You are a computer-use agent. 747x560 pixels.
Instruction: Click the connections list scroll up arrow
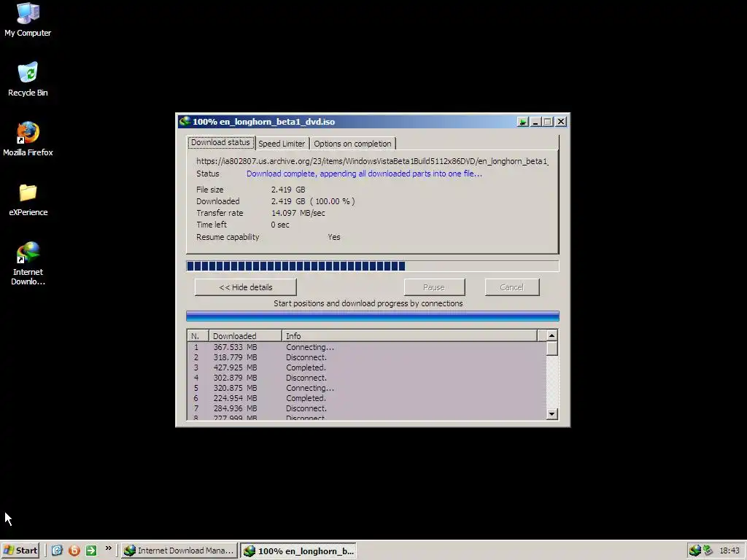[551, 335]
